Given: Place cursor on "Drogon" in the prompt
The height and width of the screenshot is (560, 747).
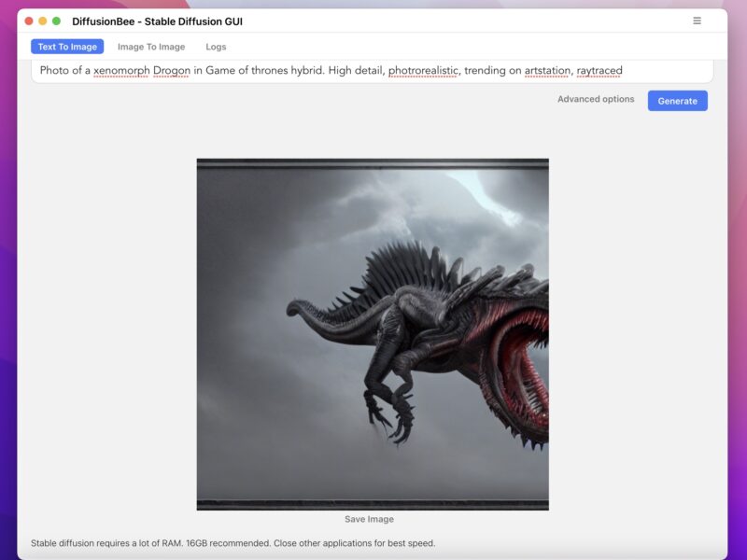Looking at the screenshot, I should click(x=172, y=71).
